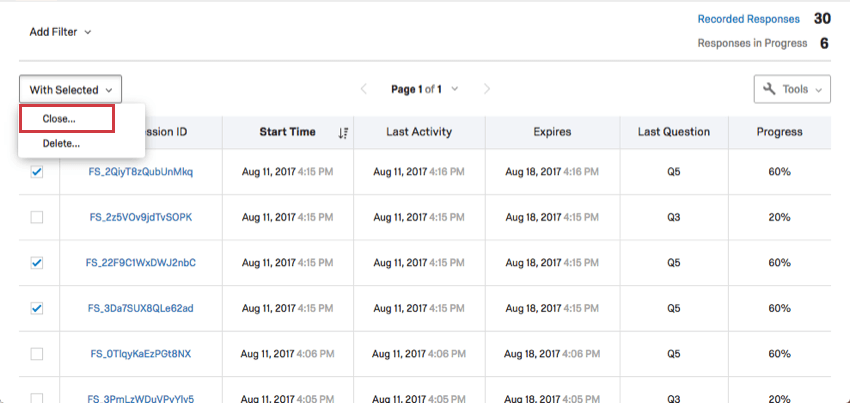Uncheck the FS_3Da7SUX8QLe62ad row checkbox
Screen dimensions: 850x403
click(x=37, y=308)
